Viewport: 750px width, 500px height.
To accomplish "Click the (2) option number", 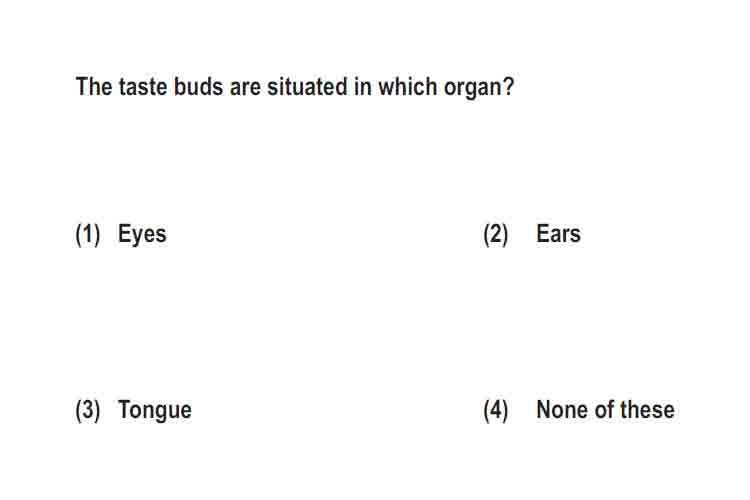I will (496, 235).
